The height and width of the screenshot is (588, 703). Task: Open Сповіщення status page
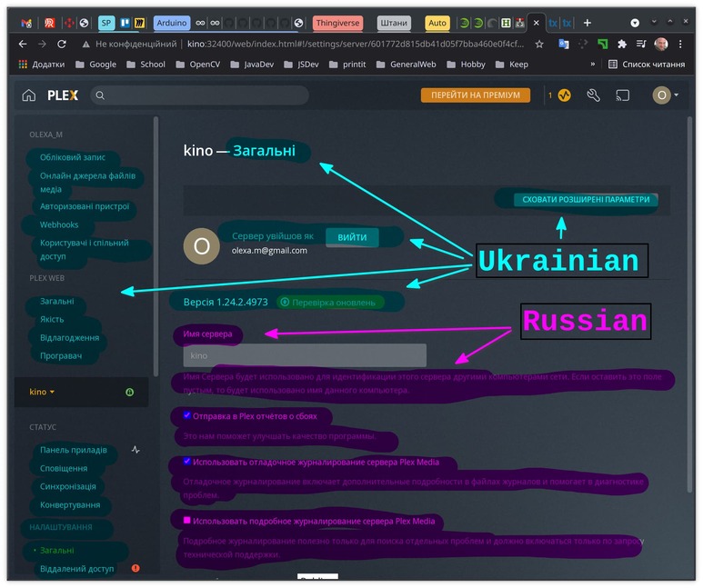(x=64, y=468)
